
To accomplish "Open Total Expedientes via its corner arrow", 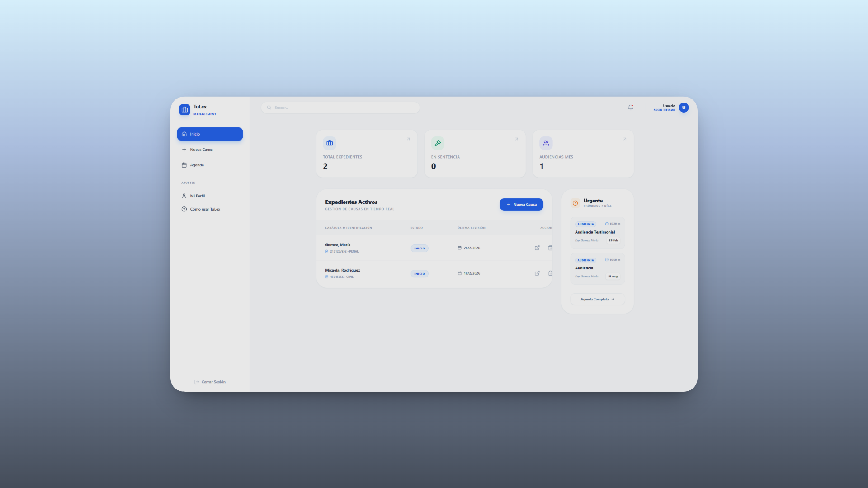I will 408,139.
